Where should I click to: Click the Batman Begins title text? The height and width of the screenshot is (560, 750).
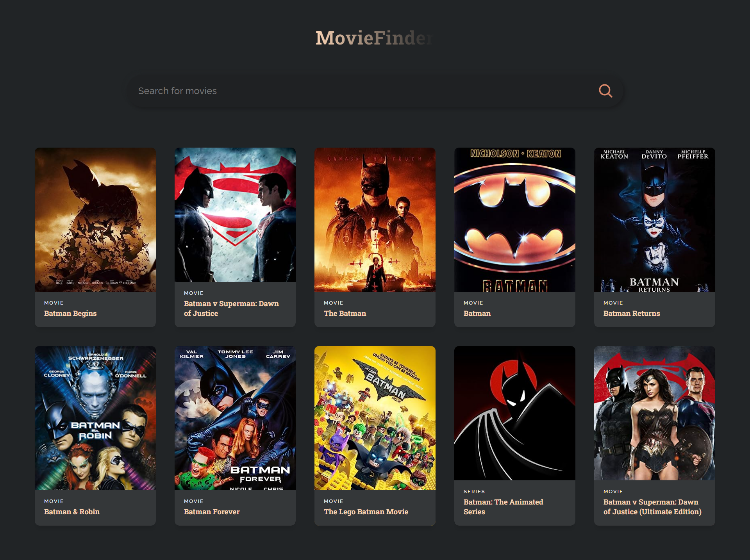70,313
